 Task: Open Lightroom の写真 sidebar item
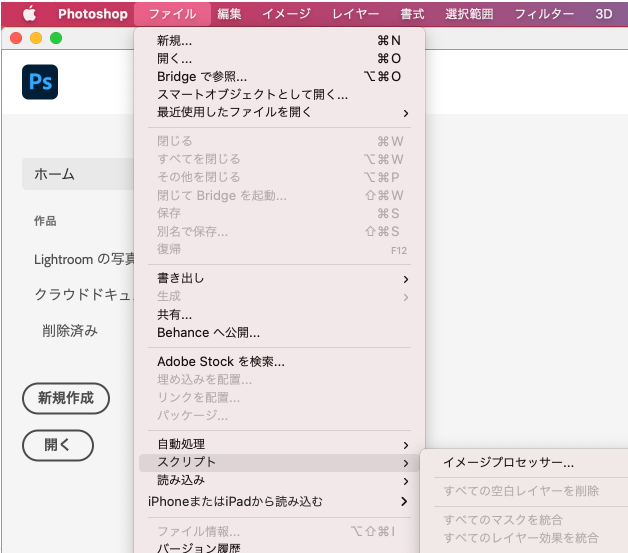84,259
